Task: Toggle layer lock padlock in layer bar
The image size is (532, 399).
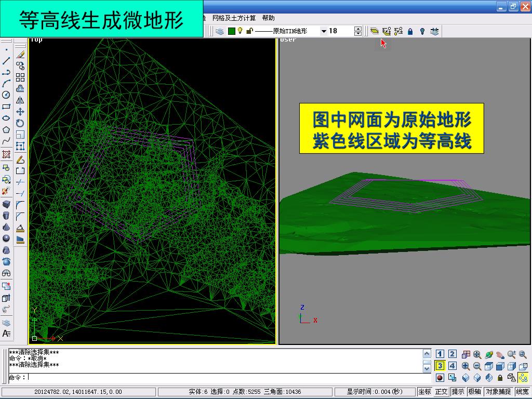Action: coord(249,31)
